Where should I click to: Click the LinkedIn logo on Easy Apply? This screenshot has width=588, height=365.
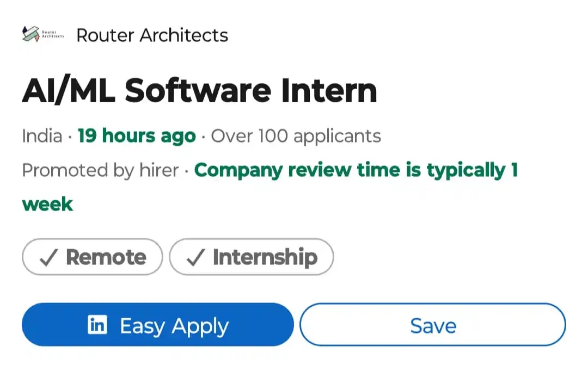97,325
